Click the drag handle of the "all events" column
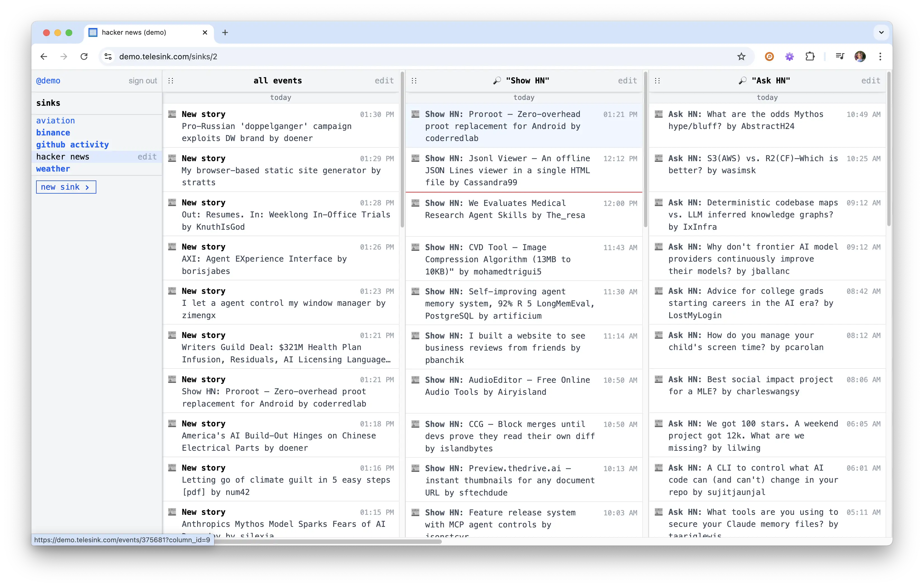The height and width of the screenshot is (587, 924). click(x=171, y=81)
